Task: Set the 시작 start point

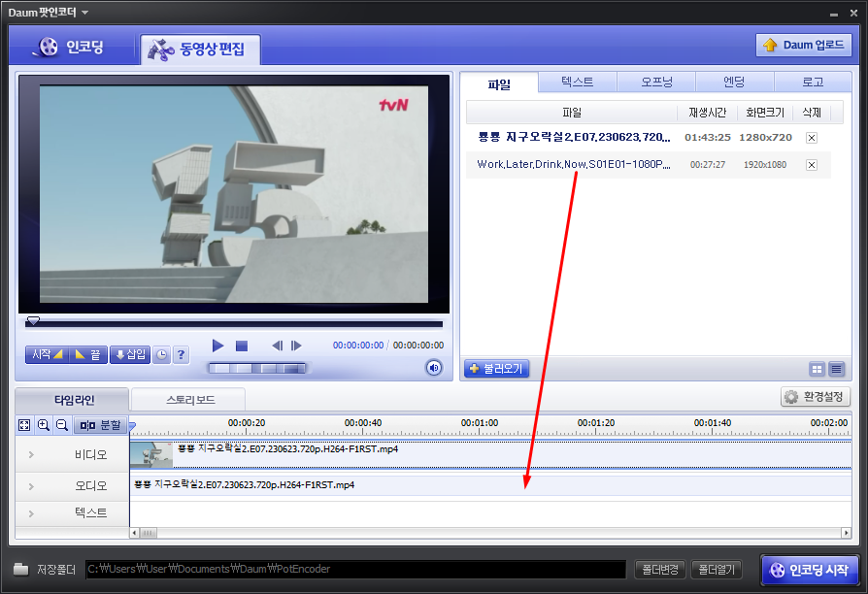Action: 47,354
